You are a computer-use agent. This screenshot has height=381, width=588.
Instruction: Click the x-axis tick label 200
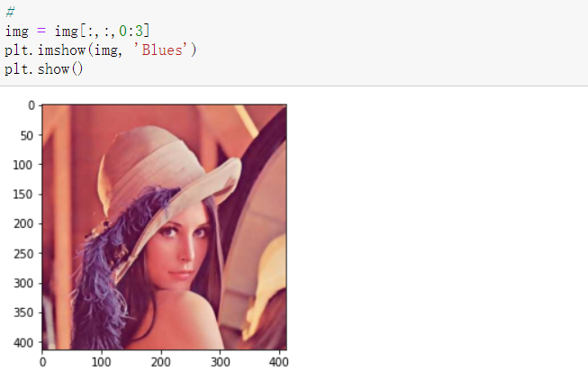point(161,362)
